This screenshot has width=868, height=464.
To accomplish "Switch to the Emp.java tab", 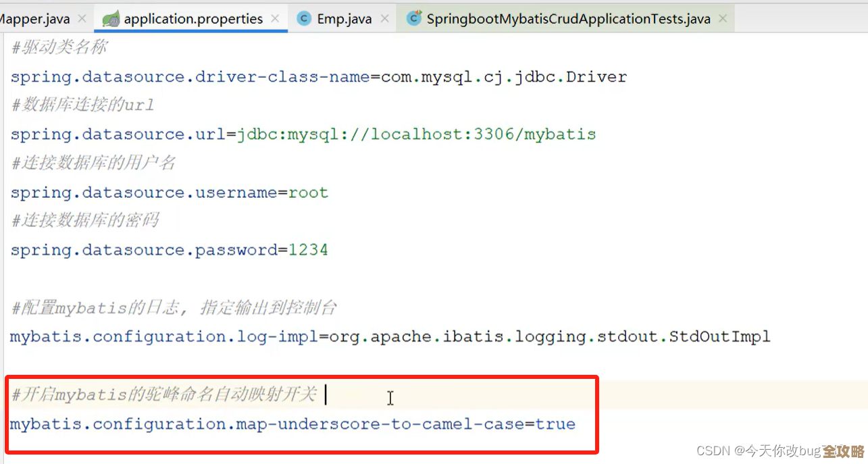I will [344, 19].
